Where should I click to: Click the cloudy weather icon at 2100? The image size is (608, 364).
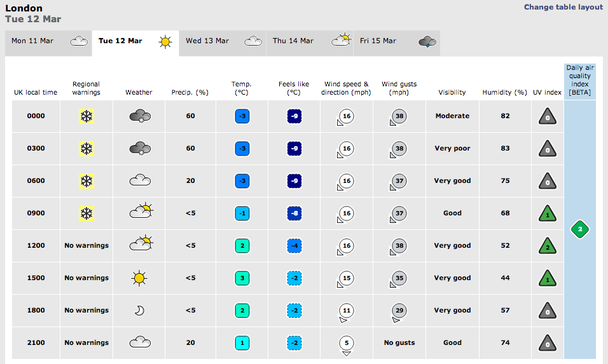click(140, 342)
